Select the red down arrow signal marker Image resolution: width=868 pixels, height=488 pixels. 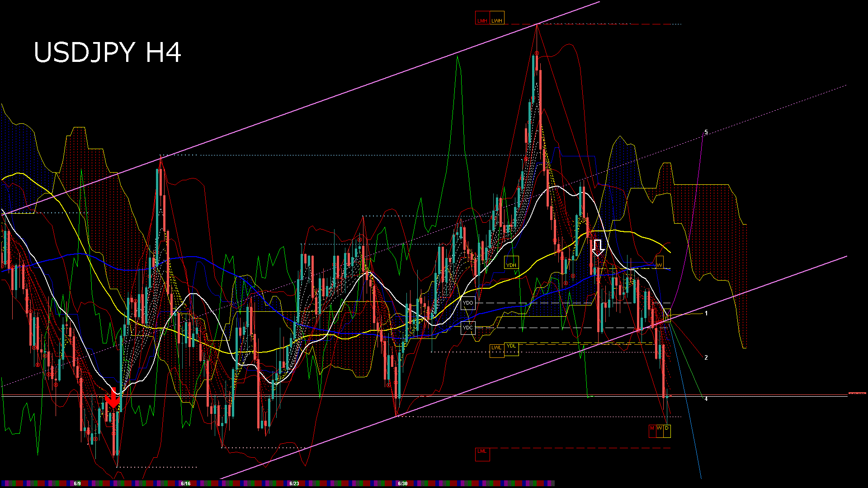113,398
